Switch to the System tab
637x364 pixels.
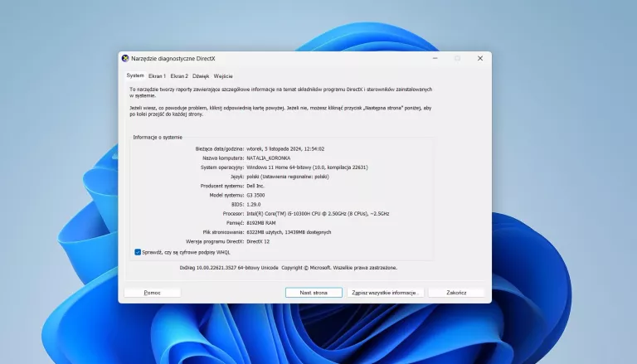pos(134,75)
